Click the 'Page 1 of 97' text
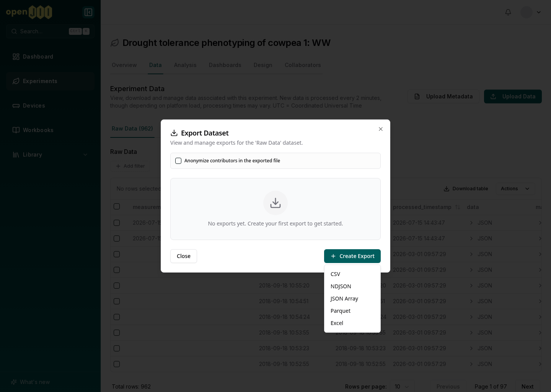The width and height of the screenshot is (551, 392). [x=491, y=387]
